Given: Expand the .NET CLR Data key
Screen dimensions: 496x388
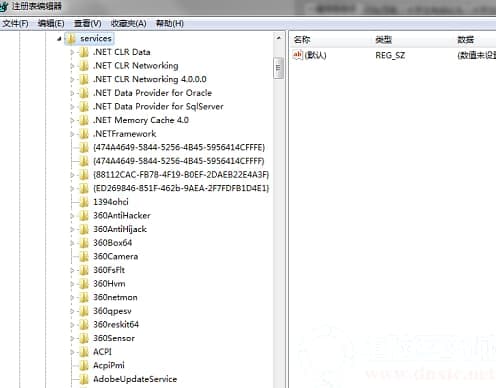Looking at the screenshot, I should point(72,52).
